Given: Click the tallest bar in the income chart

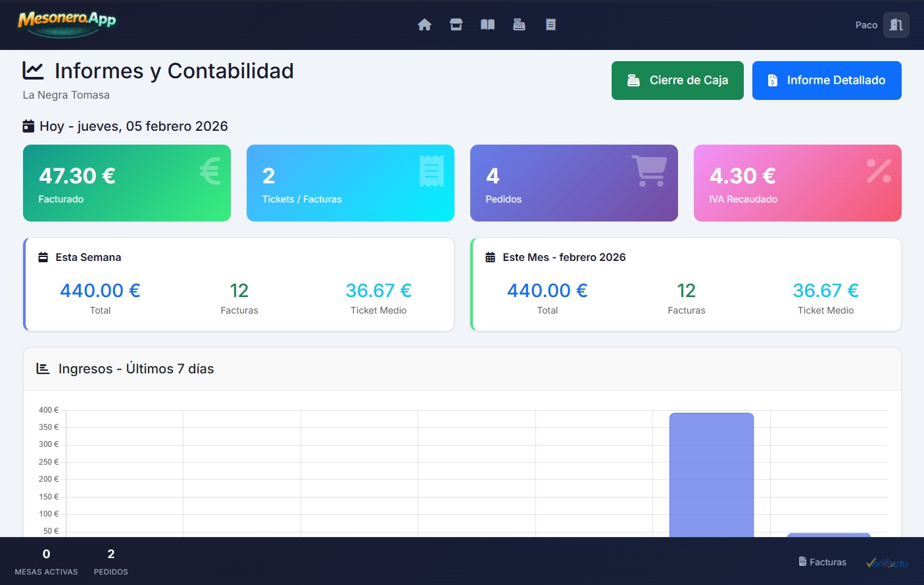Looking at the screenshot, I should pyautogui.click(x=712, y=473).
